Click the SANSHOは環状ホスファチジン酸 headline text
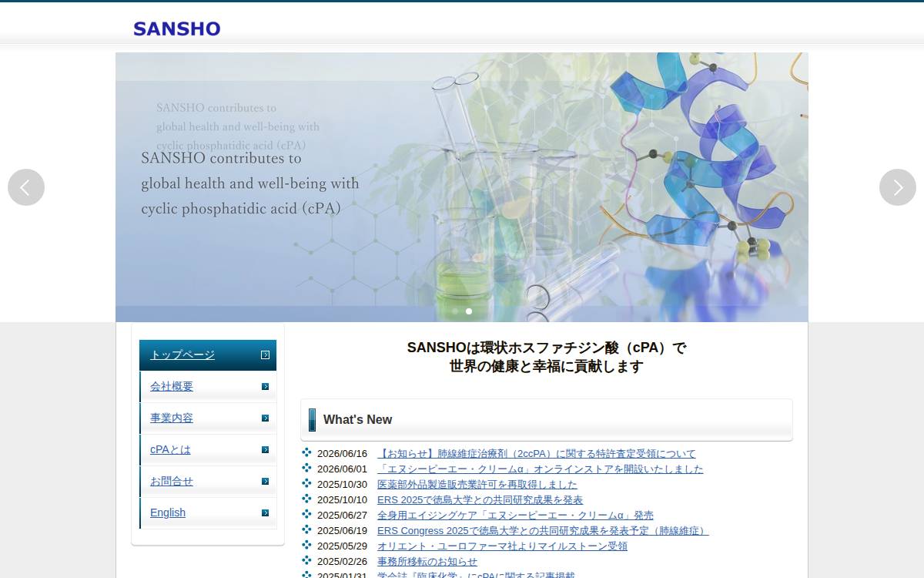This screenshot has width=924, height=578. (x=547, y=357)
